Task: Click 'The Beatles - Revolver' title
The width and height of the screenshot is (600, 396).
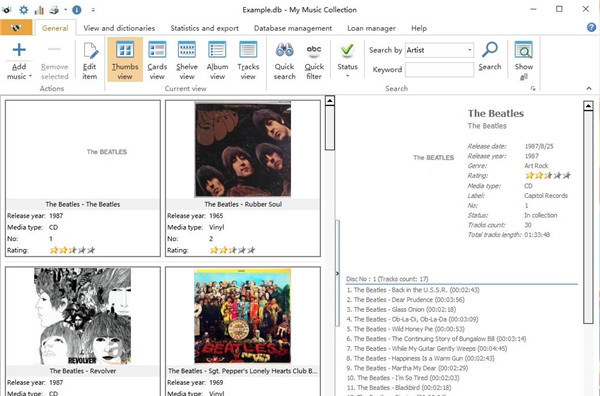Action: [x=83, y=371]
